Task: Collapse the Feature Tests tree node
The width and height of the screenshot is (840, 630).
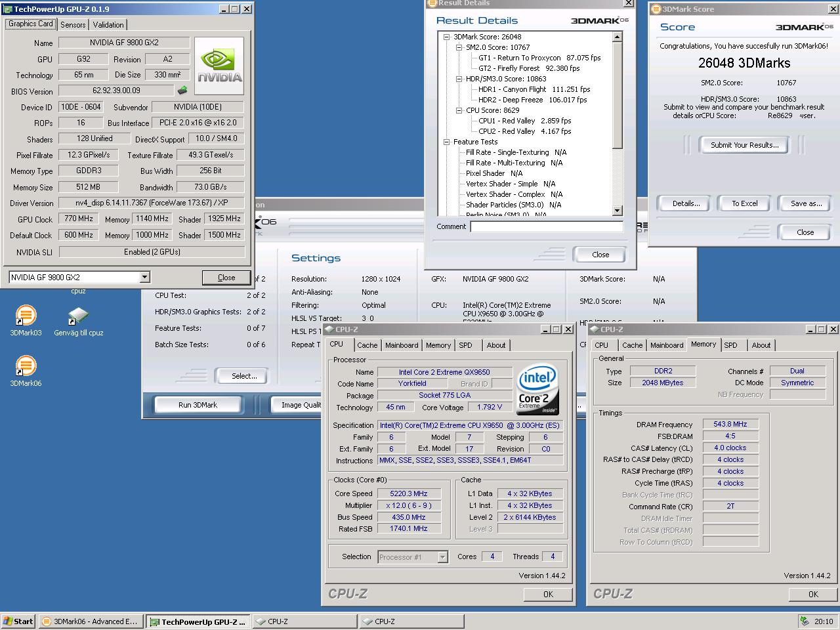Action: coord(447,142)
